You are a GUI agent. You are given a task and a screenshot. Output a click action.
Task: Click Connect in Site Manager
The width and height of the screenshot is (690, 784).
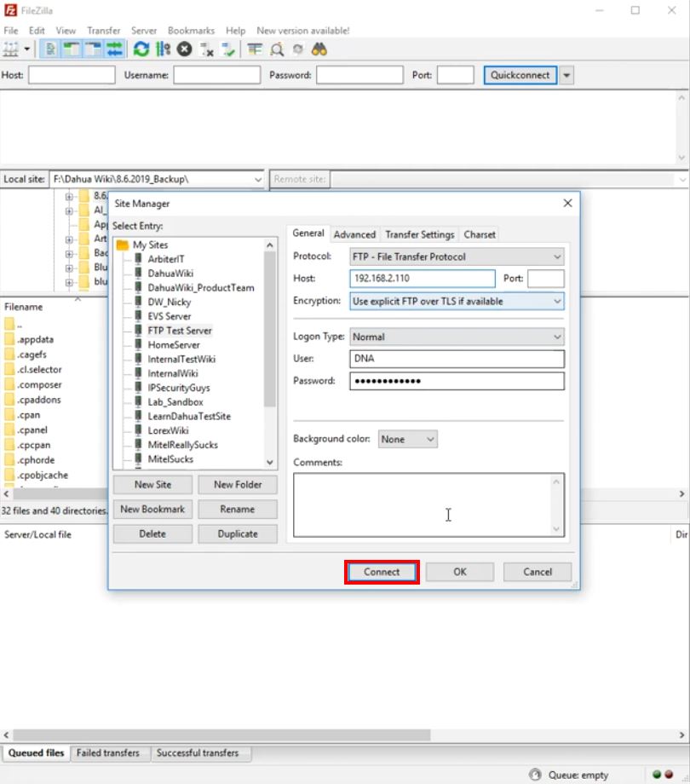382,572
